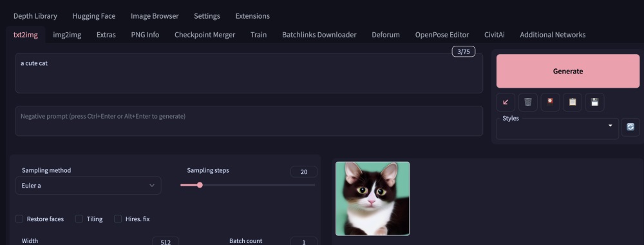Click the Sampling steps number box
Viewport: 644px width, 245px height.
(303, 172)
